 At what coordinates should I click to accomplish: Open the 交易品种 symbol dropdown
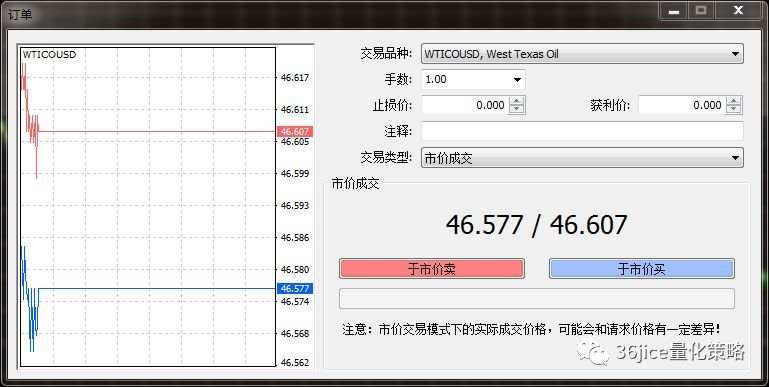(x=582, y=54)
